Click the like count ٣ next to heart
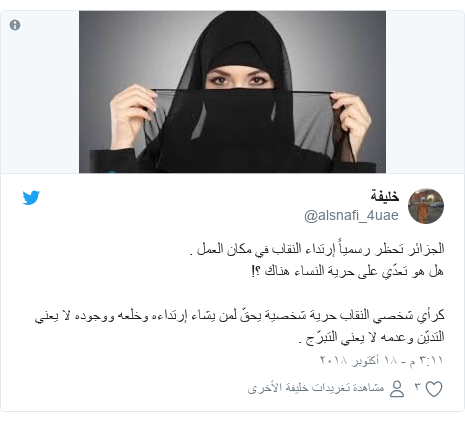Viewport: 465px width, 421px height. point(418,388)
